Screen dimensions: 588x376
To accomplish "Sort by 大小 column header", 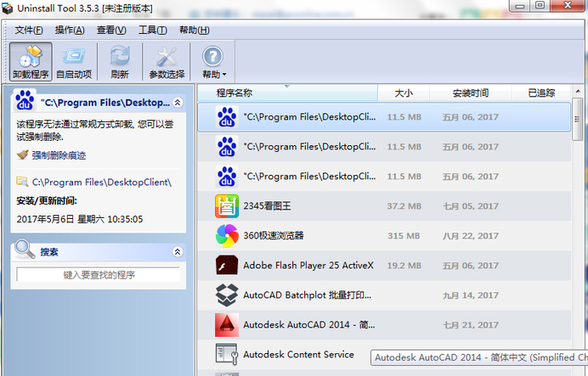I will pos(404,93).
